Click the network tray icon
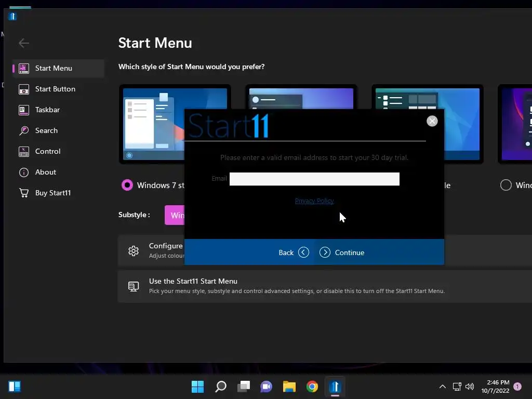Screen dimensions: 532x399 pyautogui.click(x=457, y=387)
